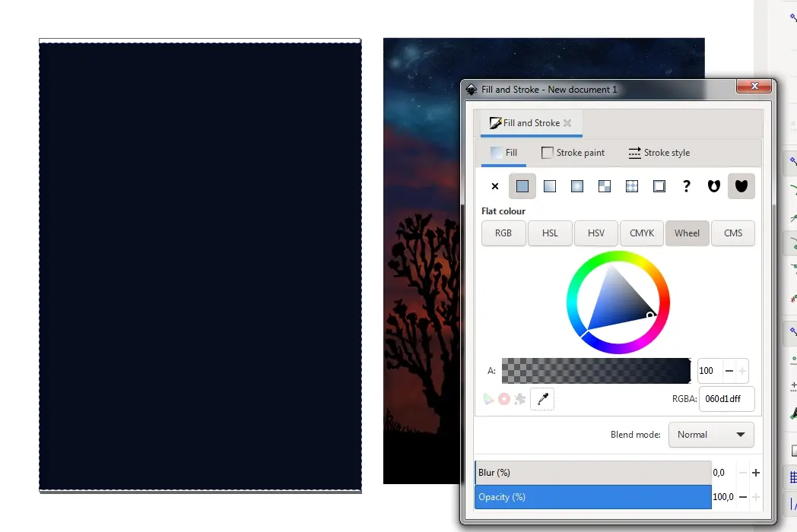The width and height of the screenshot is (797, 532).
Task: Choose the Pattern fill icon
Action: (x=632, y=186)
